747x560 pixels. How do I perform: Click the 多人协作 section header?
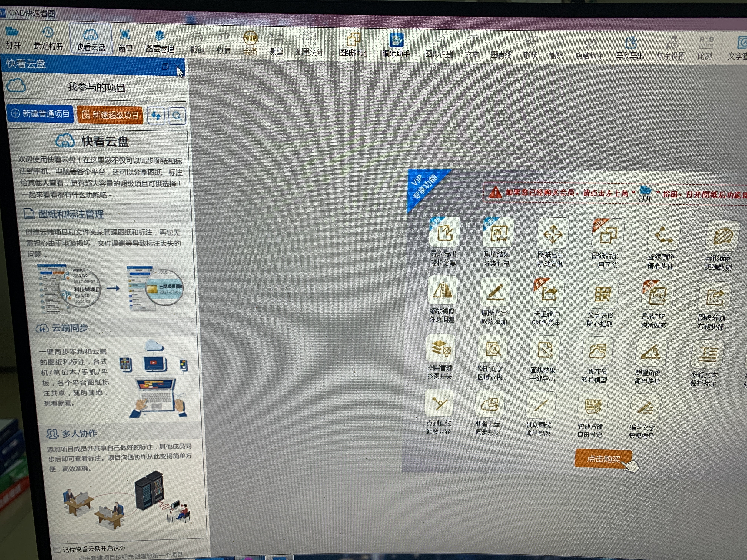(72, 433)
